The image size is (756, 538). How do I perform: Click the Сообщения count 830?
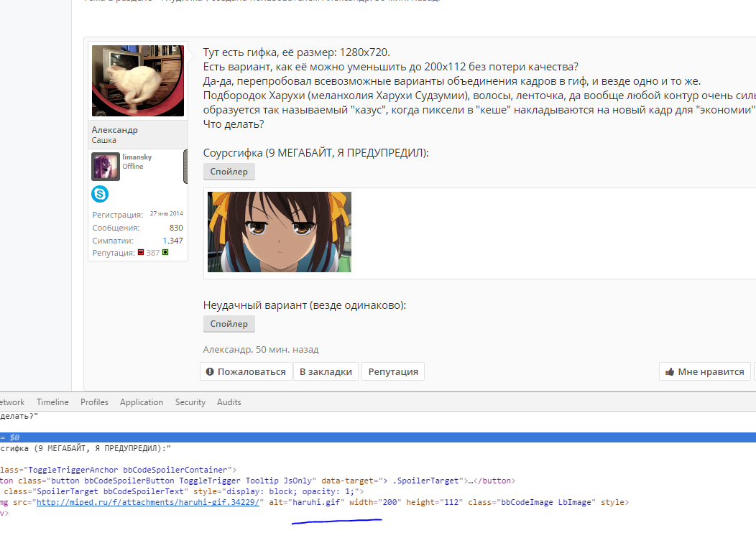click(176, 228)
